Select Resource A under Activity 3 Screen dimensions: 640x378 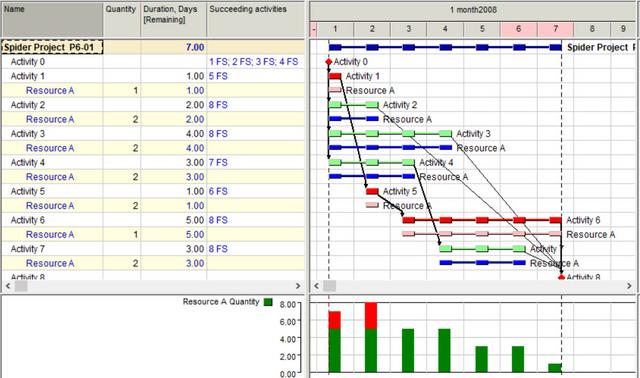[50, 148]
